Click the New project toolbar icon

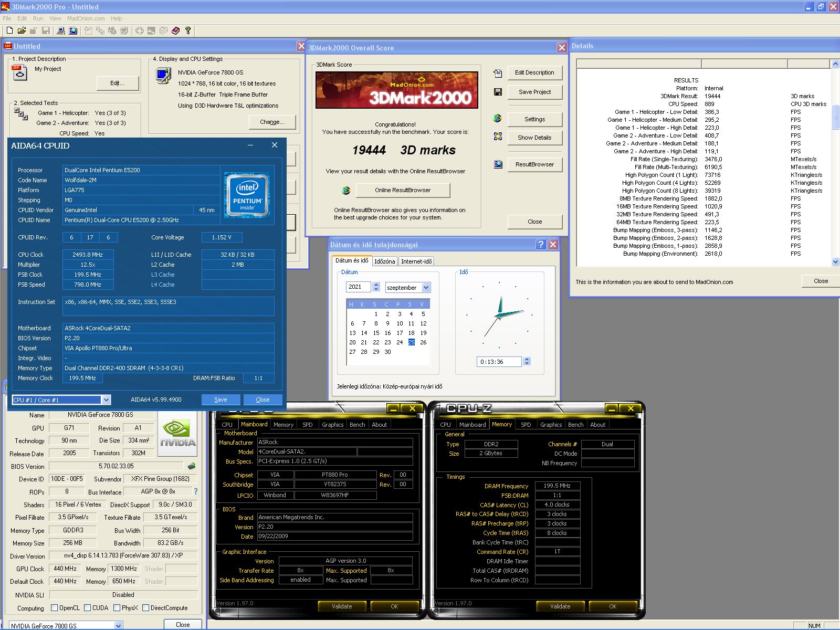pyautogui.click(x=9, y=31)
